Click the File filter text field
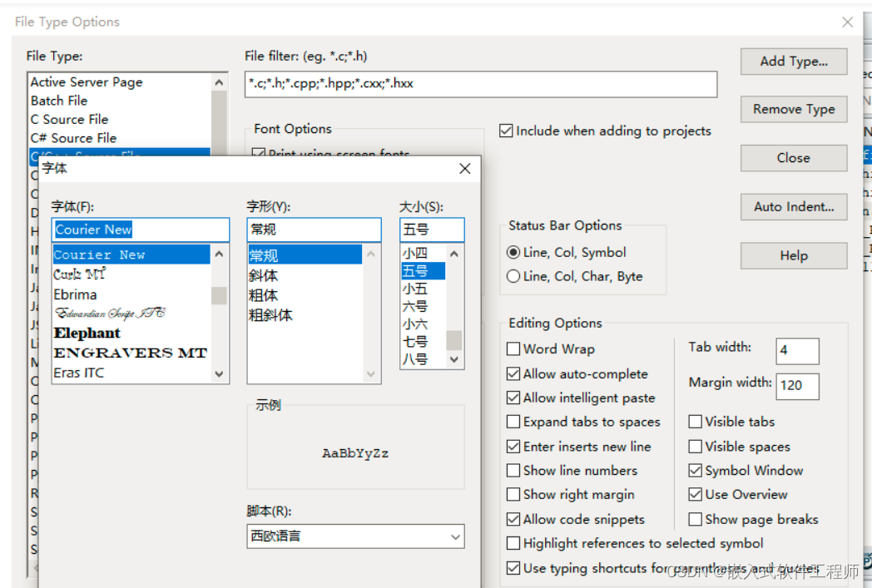Screen dimensions: 872x588 point(481,84)
